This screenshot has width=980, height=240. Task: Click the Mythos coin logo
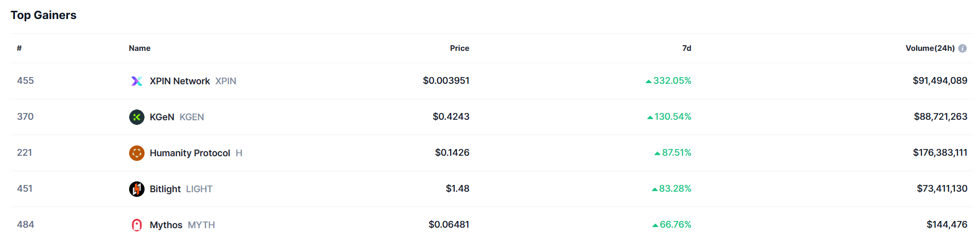(x=136, y=225)
